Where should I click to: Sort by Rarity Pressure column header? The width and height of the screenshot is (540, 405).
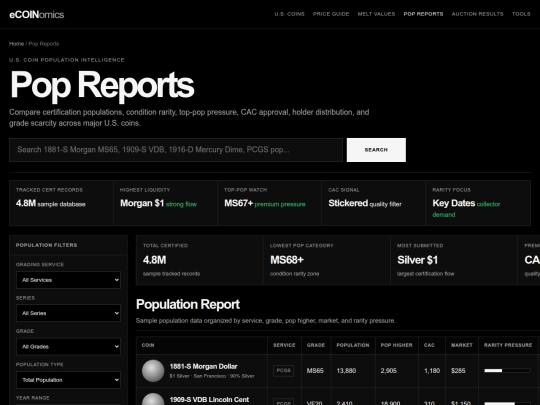[x=508, y=345]
